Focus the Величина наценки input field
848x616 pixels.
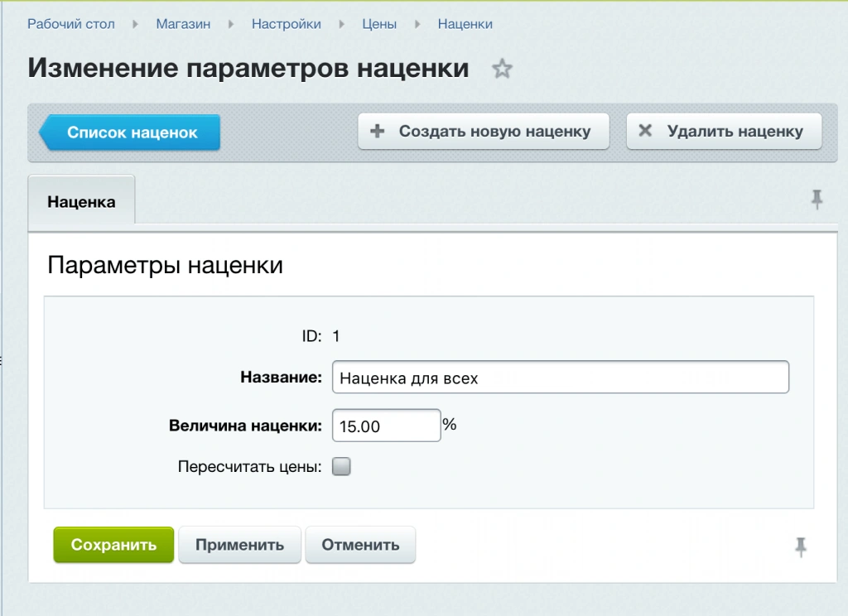[386, 426]
